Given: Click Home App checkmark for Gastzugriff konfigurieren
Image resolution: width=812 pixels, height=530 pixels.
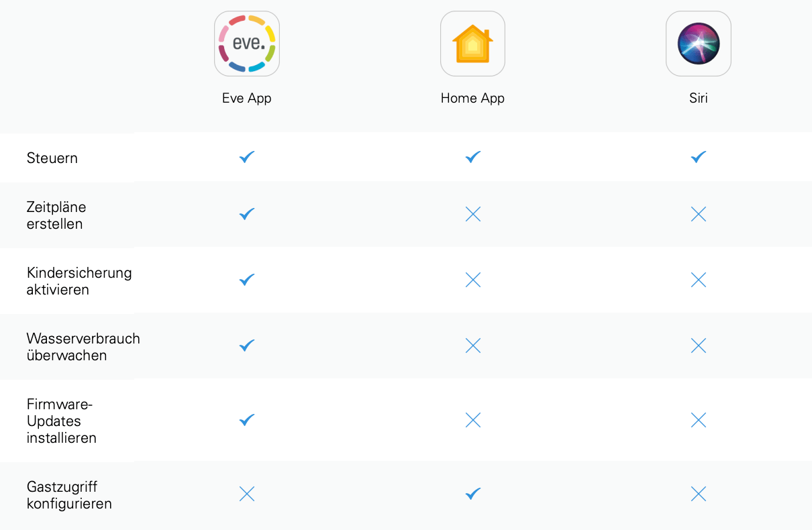Looking at the screenshot, I should [473, 494].
